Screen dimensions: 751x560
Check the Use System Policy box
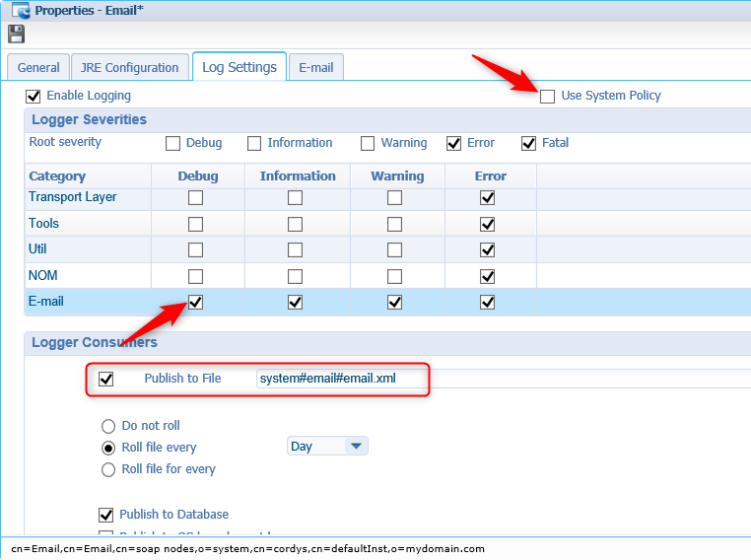pyautogui.click(x=547, y=97)
